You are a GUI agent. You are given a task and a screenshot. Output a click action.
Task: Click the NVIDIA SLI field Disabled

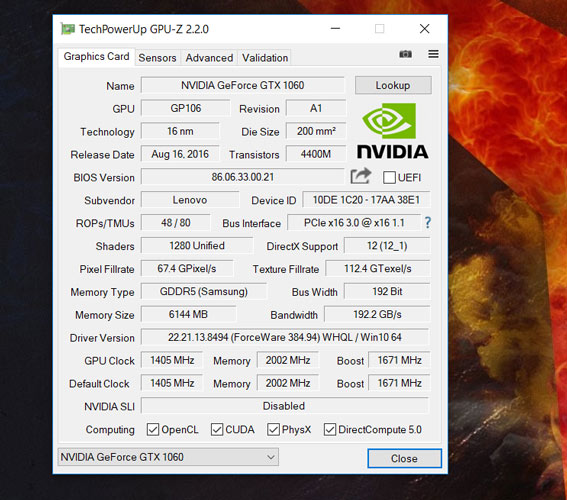pyautogui.click(x=285, y=406)
